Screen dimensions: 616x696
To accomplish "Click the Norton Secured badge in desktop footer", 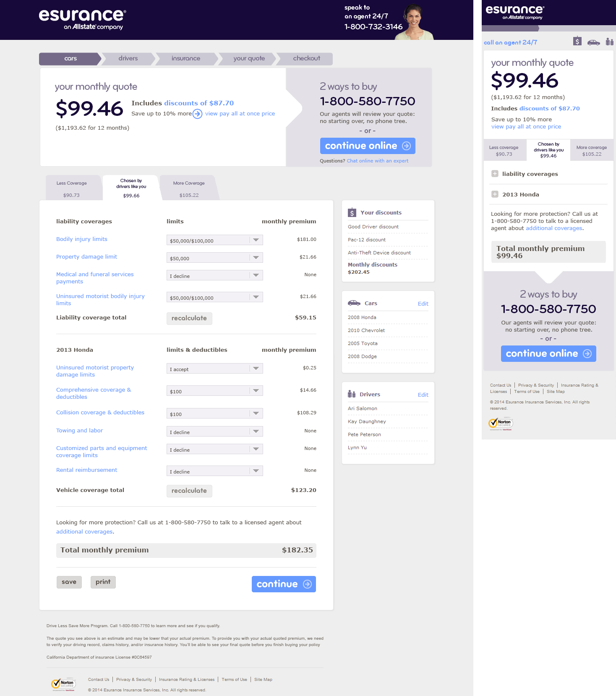I will coord(63,684).
